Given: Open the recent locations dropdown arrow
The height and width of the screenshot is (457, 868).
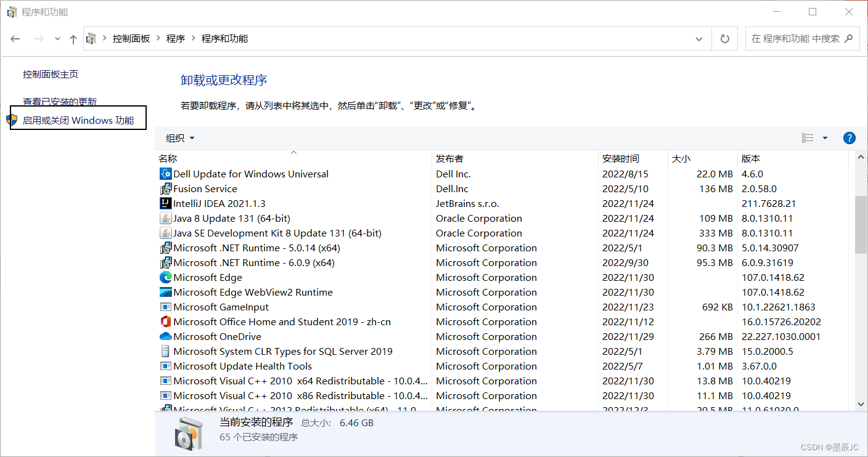Looking at the screenshot, I should (x=57, y=39).
